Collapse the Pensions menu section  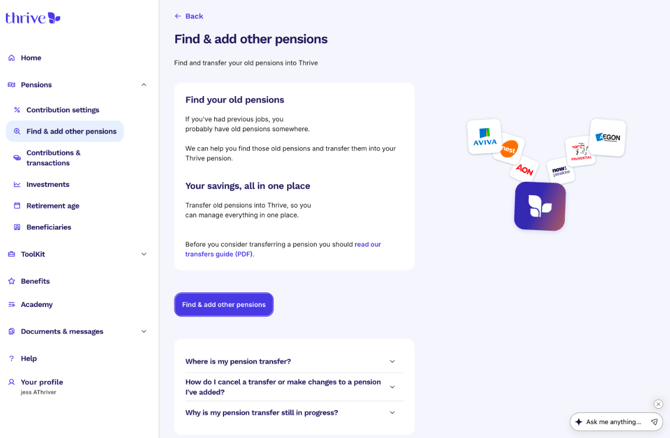(x=143, y=85)
